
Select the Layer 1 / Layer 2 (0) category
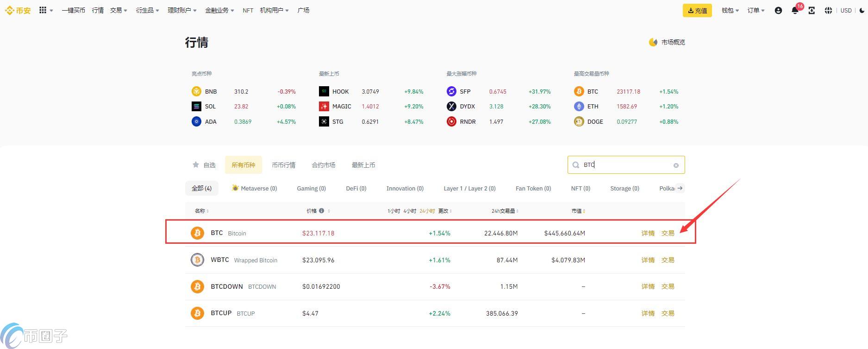pyautogui.click(x=469, y=188)
